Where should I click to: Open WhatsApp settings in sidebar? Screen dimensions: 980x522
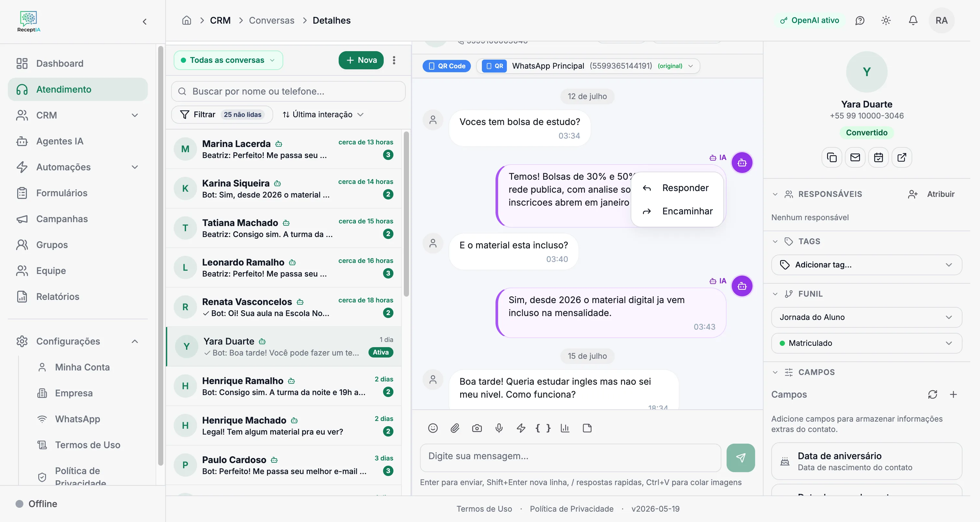click(77, 419)
